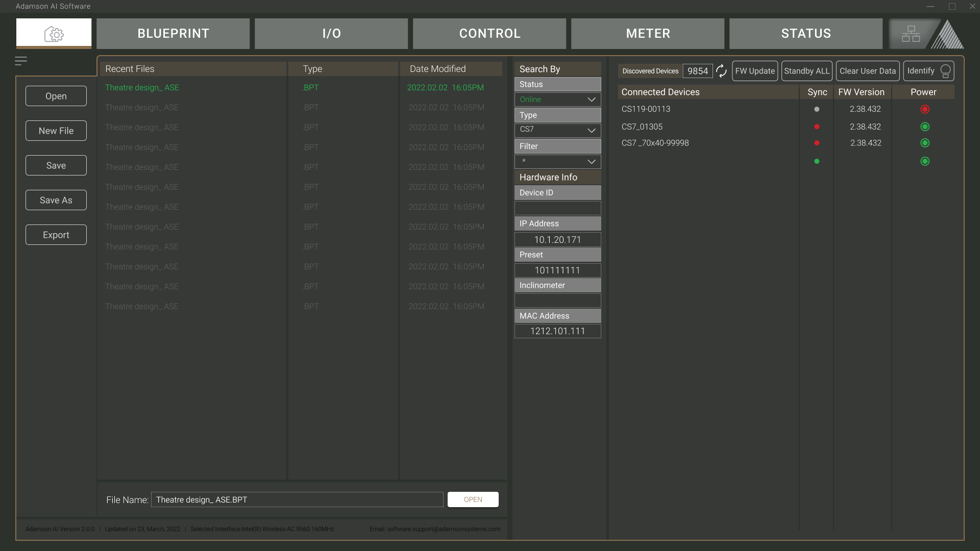Toggle power for CS7_70x40-99998
Viewport: 980px width, 551px height.
click(924, 143)
